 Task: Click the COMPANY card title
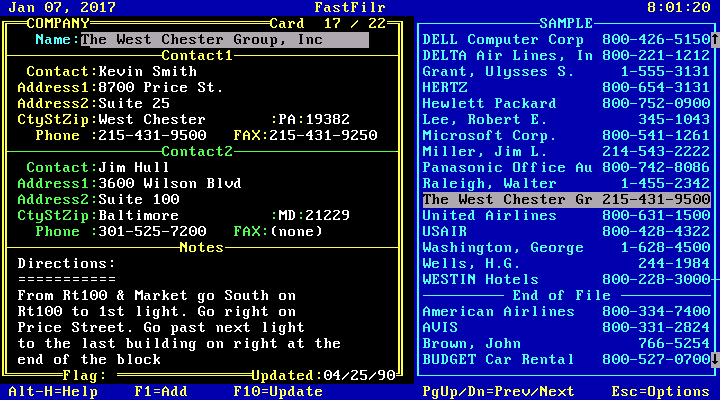pyautogui.click(x=58, y=23)
